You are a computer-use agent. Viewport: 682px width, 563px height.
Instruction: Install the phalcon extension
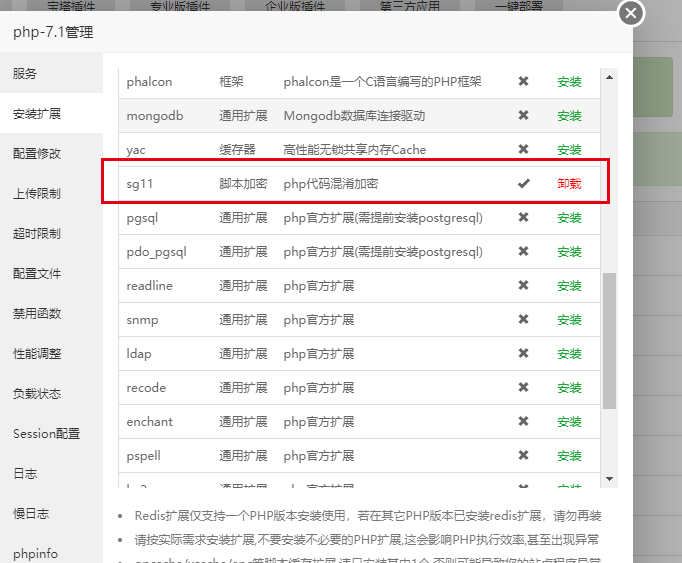569,82
